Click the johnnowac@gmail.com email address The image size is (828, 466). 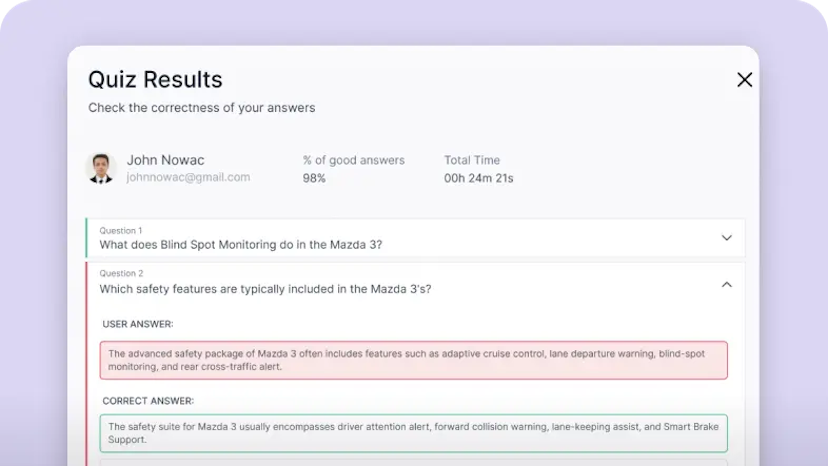click(x=188, y=177)
